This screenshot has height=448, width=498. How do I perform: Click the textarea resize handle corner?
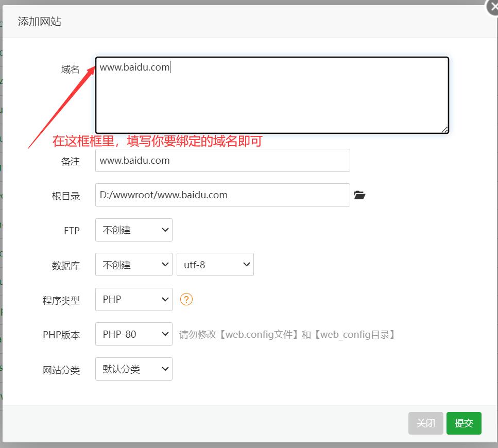click(445, 130)
